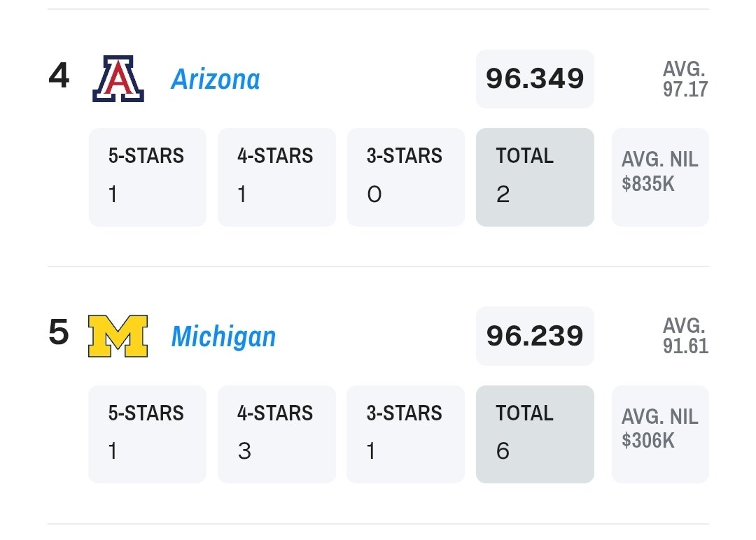The width and height of the screenshot is (756, 540).
Task: Select Michigan's 3-STARS stat box
Action: pos(405,434)
